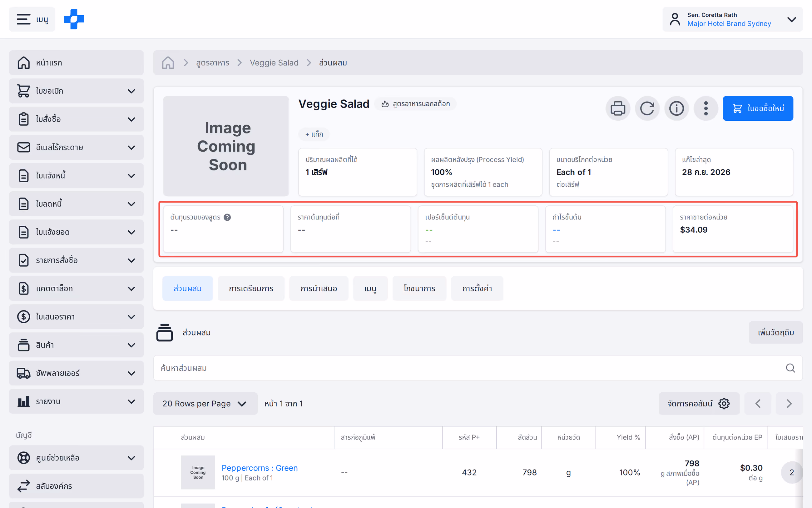Expand the อีเมลไร้กระดาษ sidebar menu
The height and width of the screenshot is (508, 812).
[77, 148]
